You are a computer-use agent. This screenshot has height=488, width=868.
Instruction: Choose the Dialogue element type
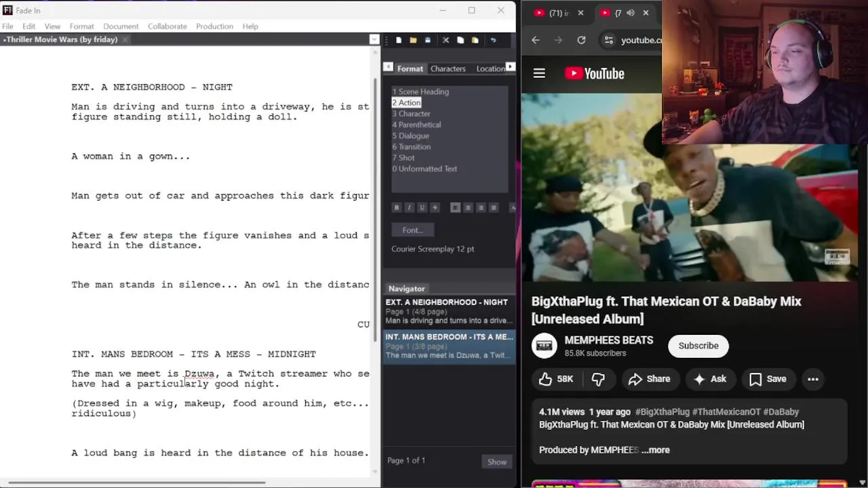[x=410, y=136]
